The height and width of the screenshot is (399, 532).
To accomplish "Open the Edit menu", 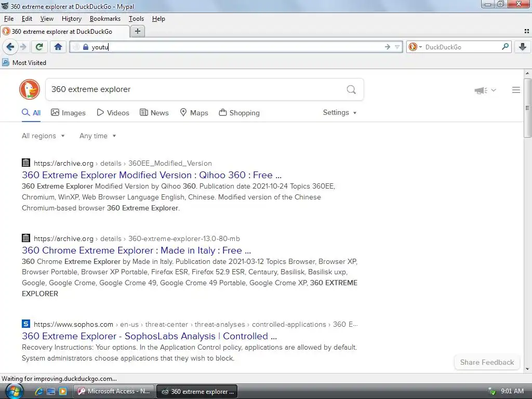I will (27, 19).
